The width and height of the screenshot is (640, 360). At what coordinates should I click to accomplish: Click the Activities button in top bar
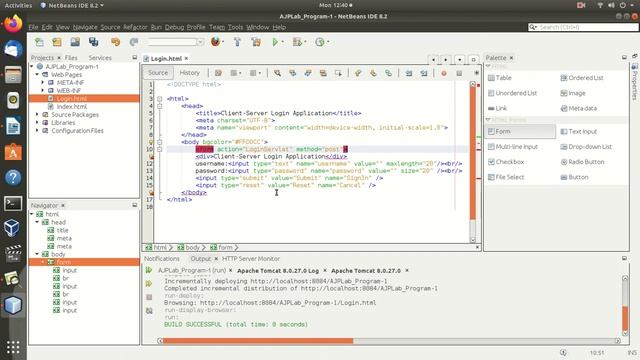(x=18, y=5)
